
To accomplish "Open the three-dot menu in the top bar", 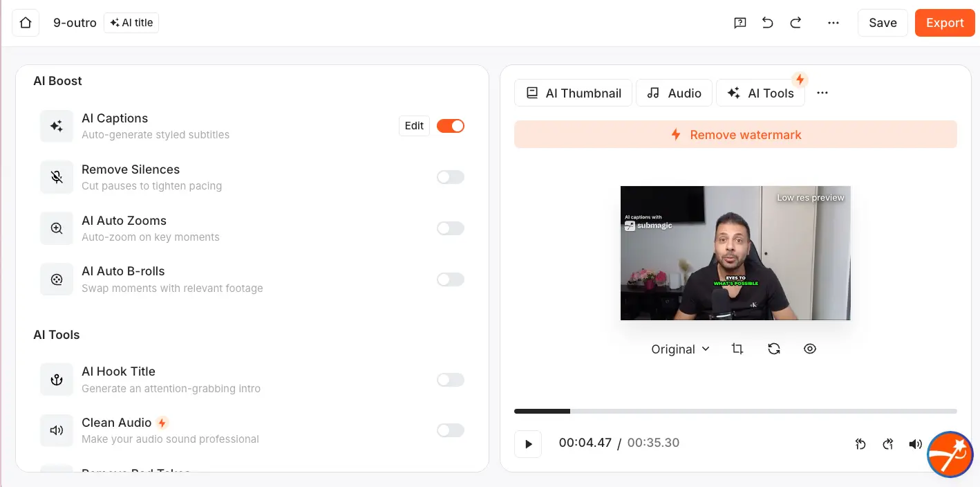I will coord(833,23).
